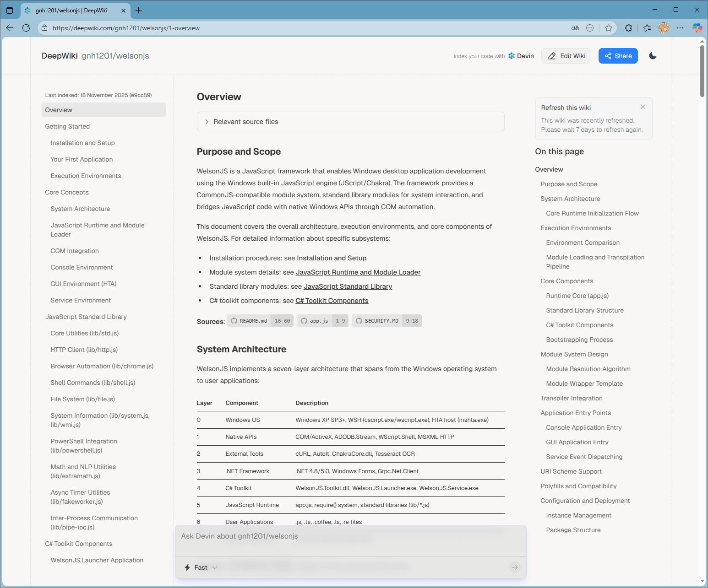Select COM Integration in the left sidebar
This screenshot has width=708, height=588.
(75, 251)
